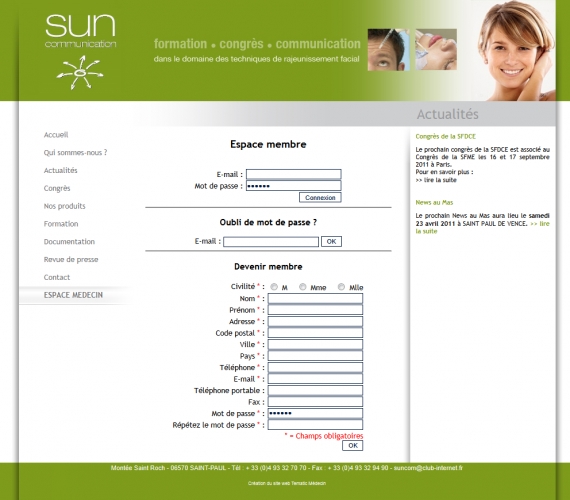The height and width of the screenshot is (500, 570).
Task: Open 'lire la suite' for SFDCE congress
Action: 436,180
